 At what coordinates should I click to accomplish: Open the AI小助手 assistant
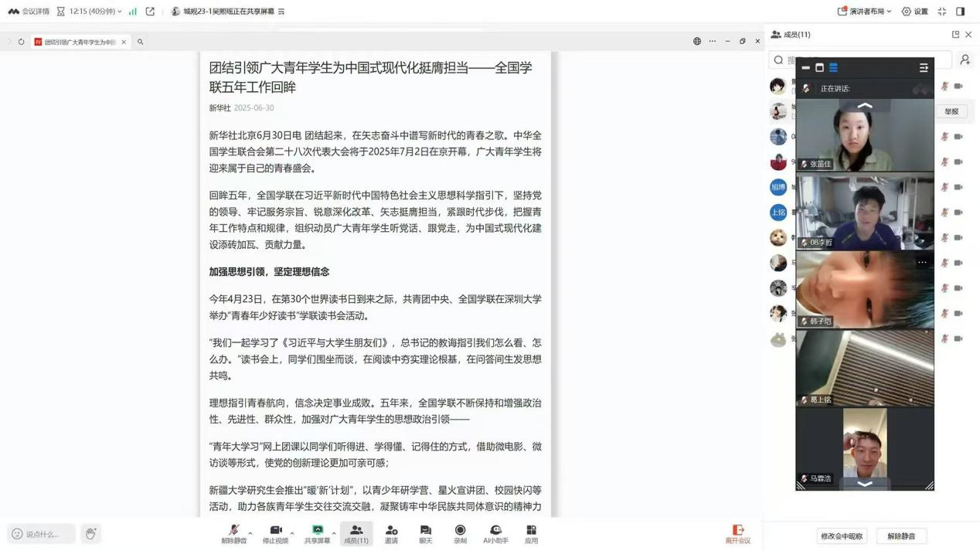[495, 533]
